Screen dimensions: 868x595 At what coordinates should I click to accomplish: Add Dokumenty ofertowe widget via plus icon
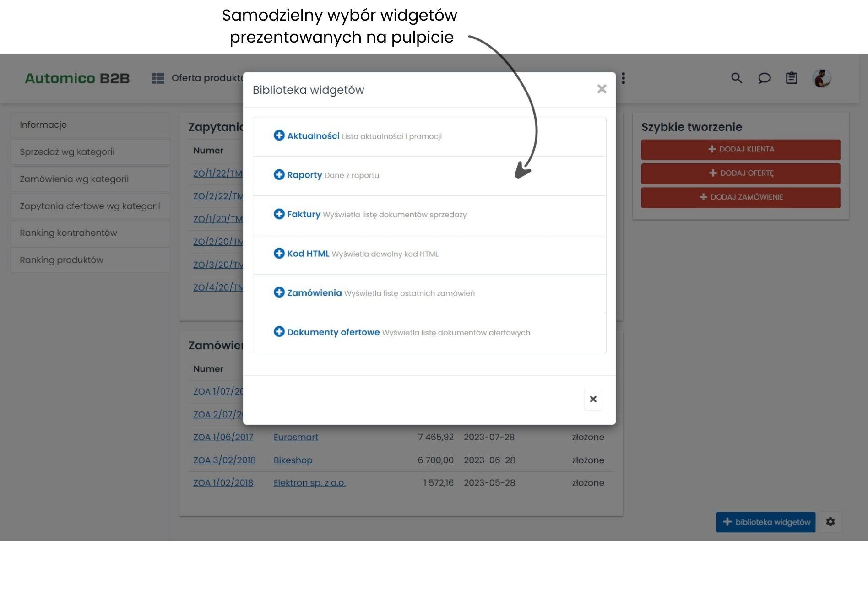(279, 332)
